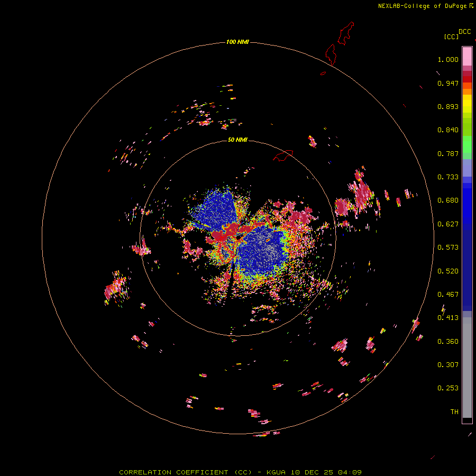Viewport: 476px width, 476px height.
Task: Click the red island outline touching the 50 NMI ring
Action: [x=283, y=155]
